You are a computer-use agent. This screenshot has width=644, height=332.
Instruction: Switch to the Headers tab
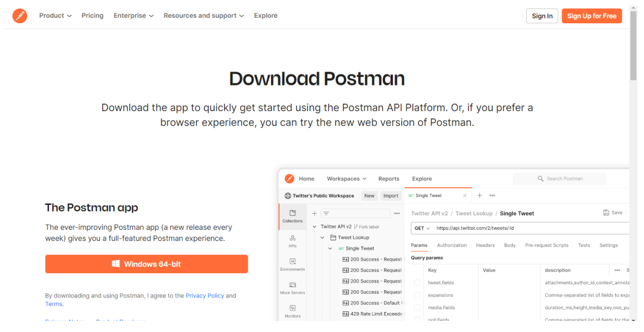pos(486,245)
